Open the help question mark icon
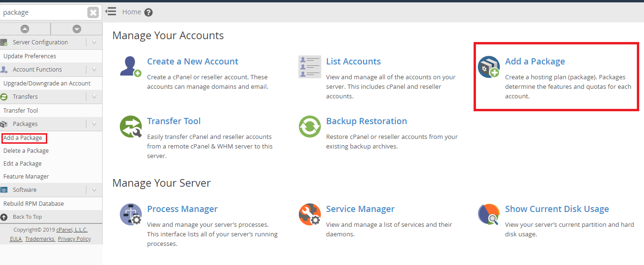Image resolution: width=644 pixels, height=265 pixels. click(x=148, y=12)
